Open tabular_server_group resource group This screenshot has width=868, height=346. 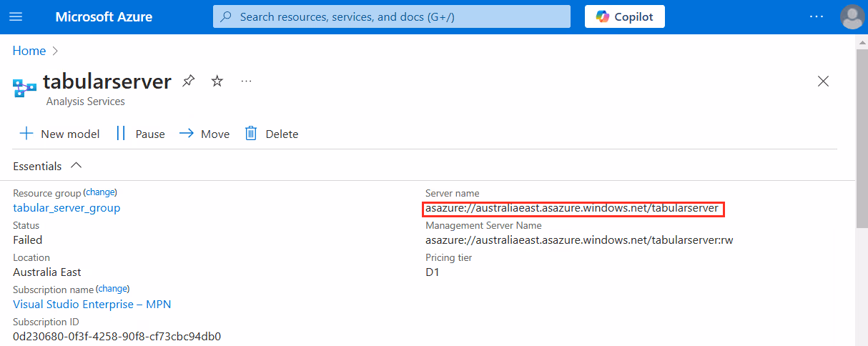[66, 208]
